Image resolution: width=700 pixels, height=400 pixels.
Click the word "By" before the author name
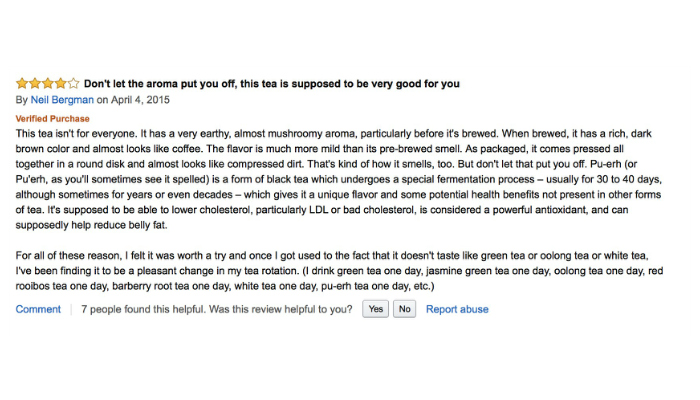22,100
